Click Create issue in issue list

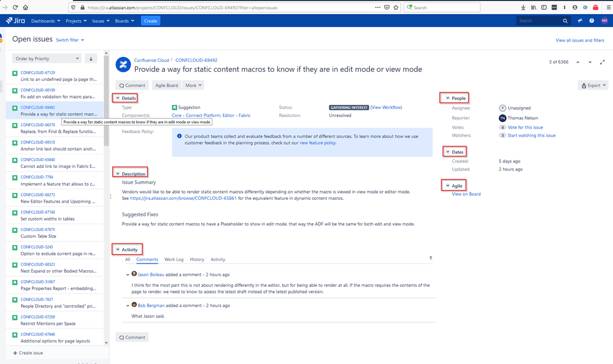[x=28, y=353]
